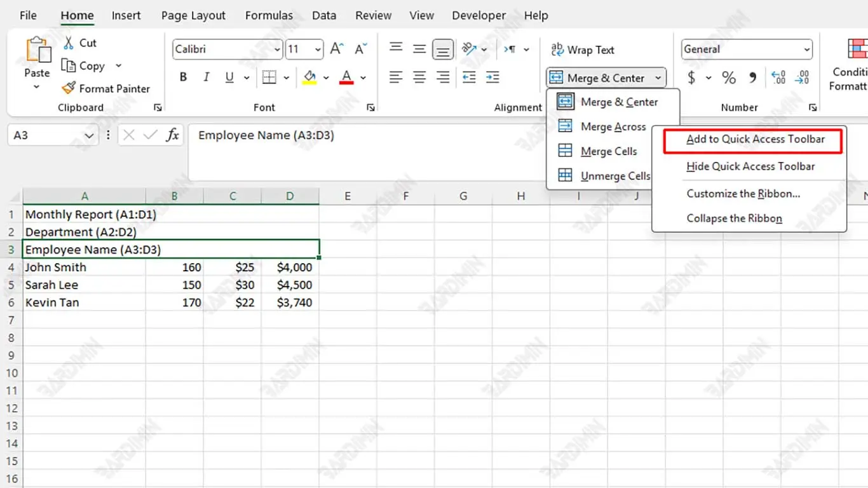Click the Center horizontal alignment icon
868x488 pixels.
(x=419, y=78)
